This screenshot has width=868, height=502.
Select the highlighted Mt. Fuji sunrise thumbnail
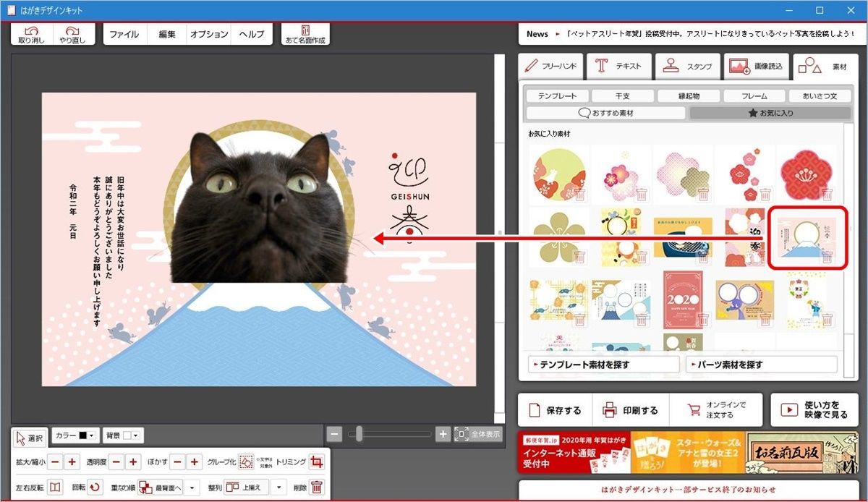tap(807, 239)
